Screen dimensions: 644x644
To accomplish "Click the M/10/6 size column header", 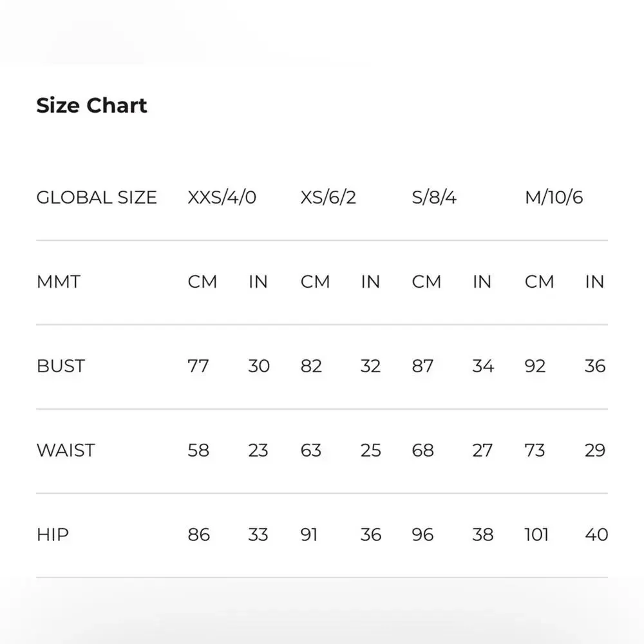I will 554,197.
